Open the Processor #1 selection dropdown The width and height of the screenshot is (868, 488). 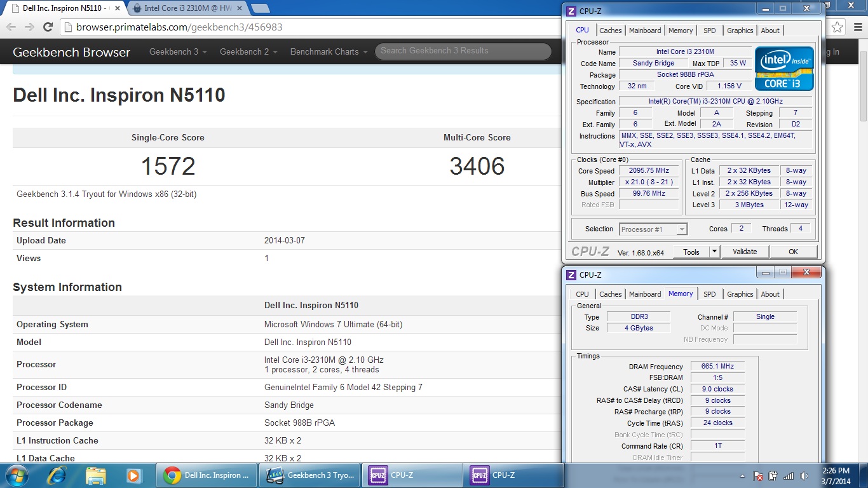[653, 229]
